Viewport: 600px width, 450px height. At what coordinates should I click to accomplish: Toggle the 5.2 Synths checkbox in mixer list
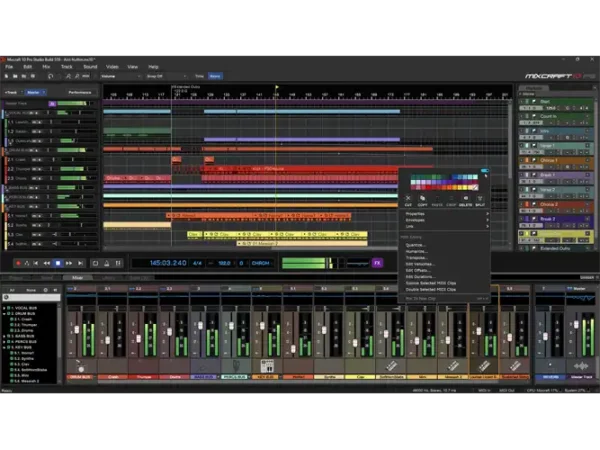pos(11,359)
